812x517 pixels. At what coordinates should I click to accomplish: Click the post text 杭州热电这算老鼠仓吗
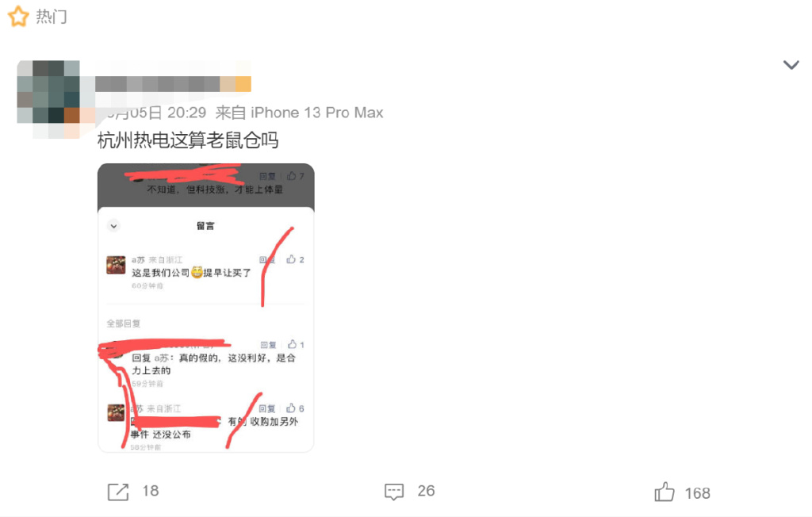click(x=188, y=140)
